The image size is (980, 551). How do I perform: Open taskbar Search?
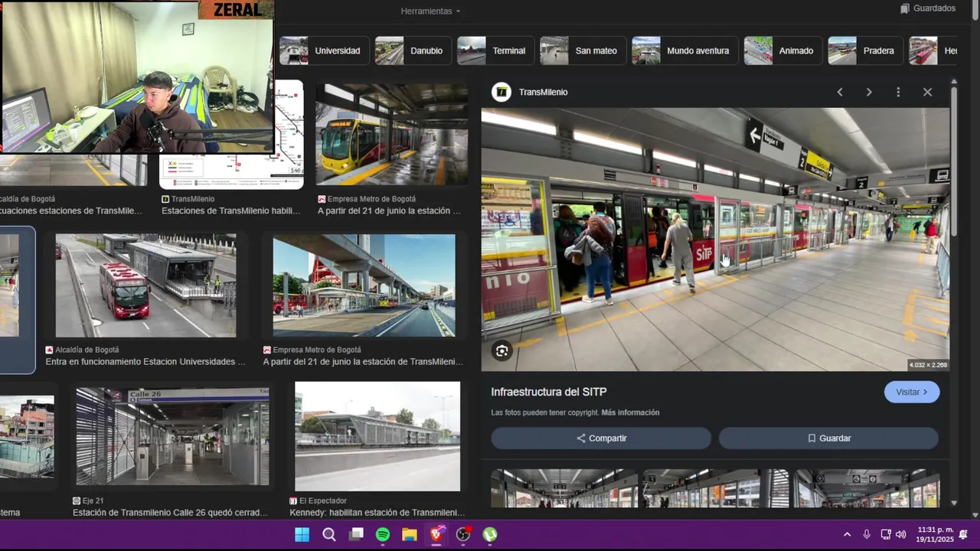(329, 535)
